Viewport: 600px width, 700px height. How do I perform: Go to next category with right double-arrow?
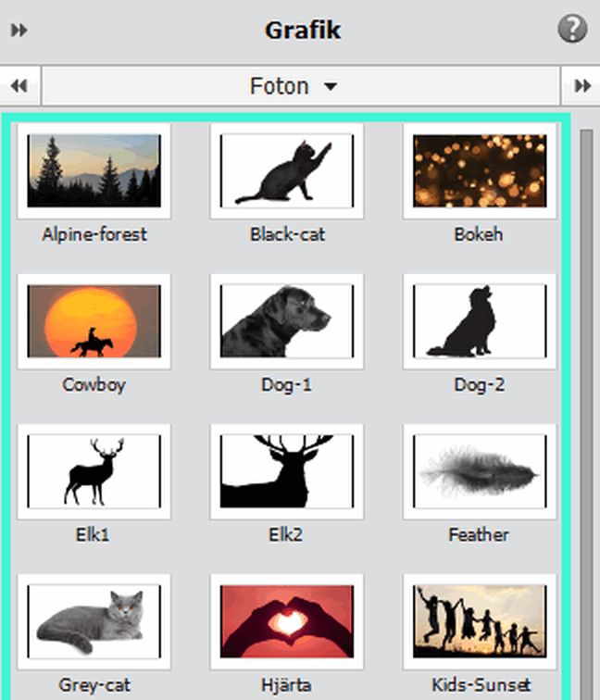(582, 86)
